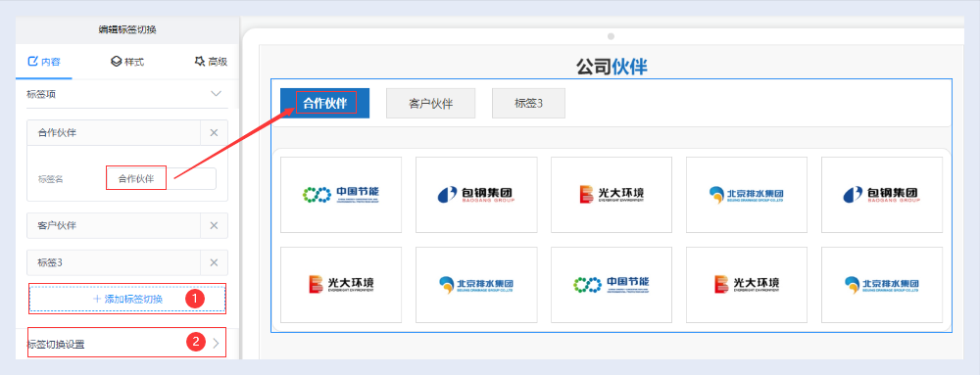Viewport: 980px width, 375px height.
Task: Delete the 标签3 item
Action: (214, 262)
